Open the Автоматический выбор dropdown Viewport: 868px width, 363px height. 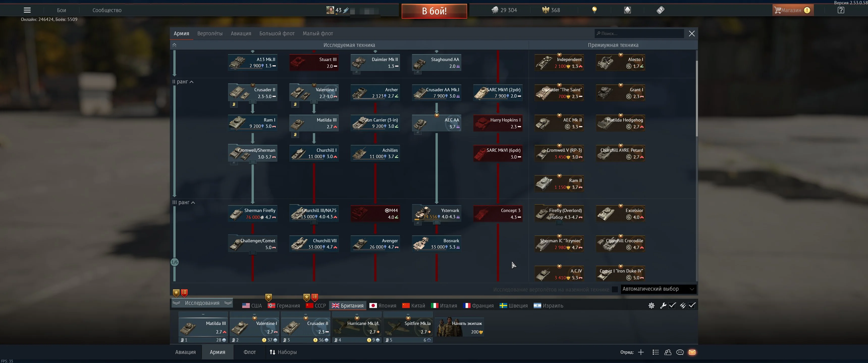click(658, 289)
